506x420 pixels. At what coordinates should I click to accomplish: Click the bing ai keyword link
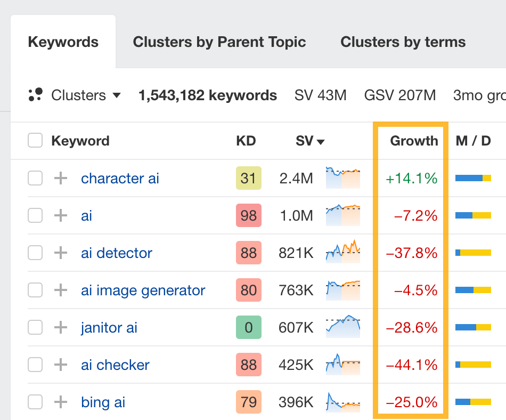click(x=103, y=402)
